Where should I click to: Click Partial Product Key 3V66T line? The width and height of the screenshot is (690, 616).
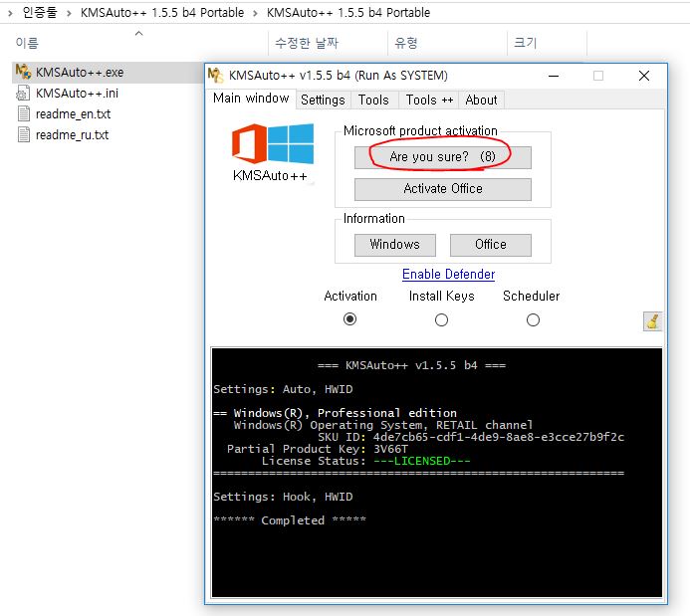(x=318, y=449)
